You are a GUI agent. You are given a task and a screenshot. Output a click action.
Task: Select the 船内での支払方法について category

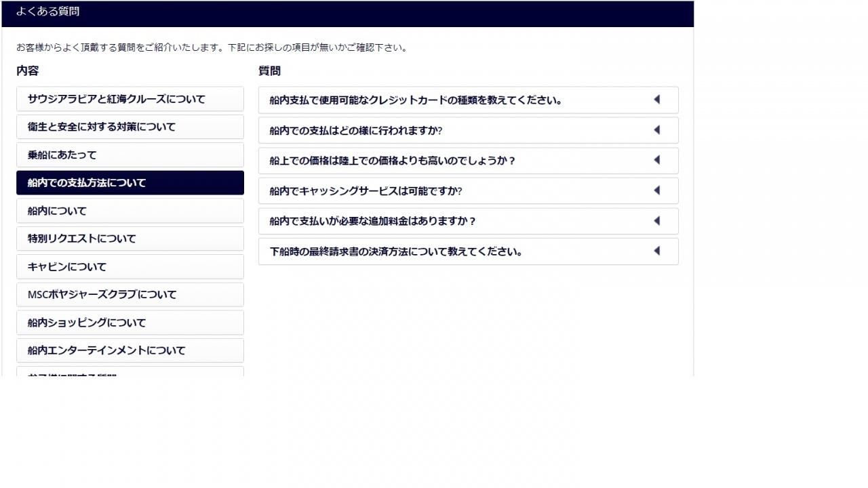click(130, 183)
